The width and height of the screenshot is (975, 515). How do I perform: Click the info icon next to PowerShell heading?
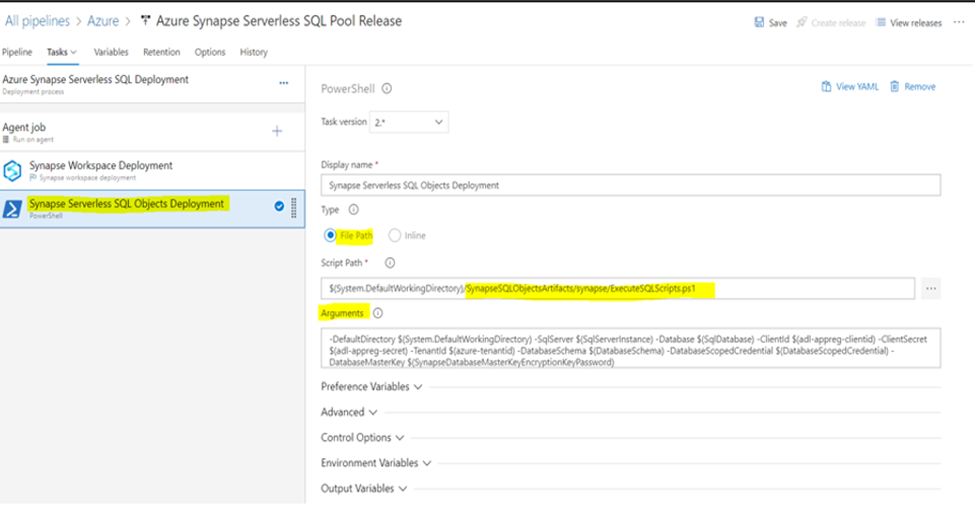point(387,88)
